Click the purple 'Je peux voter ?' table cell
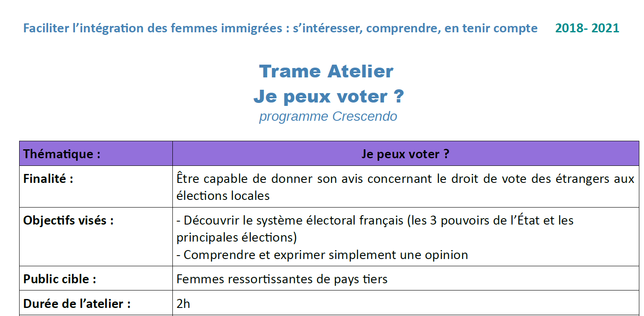This screenshot has width=644, height=316. (406, 154)
